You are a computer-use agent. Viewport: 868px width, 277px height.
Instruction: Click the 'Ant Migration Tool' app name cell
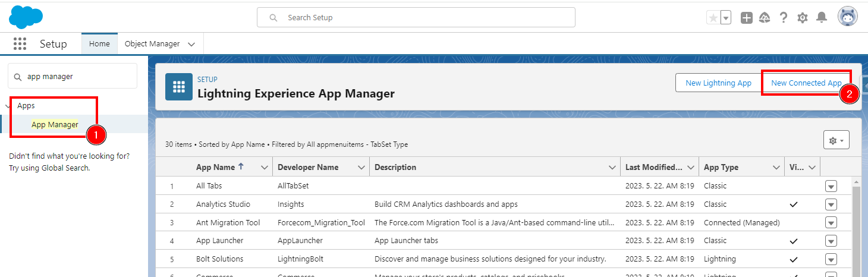228,222
